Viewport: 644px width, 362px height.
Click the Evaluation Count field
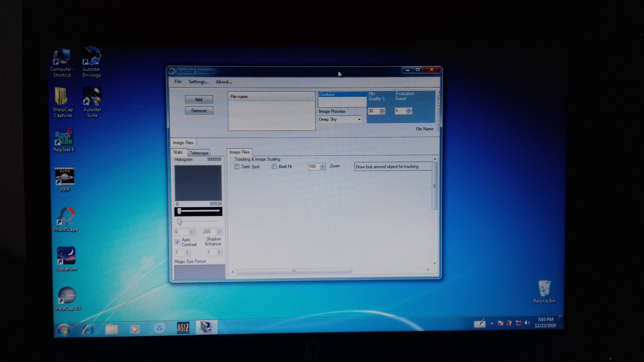400,111
